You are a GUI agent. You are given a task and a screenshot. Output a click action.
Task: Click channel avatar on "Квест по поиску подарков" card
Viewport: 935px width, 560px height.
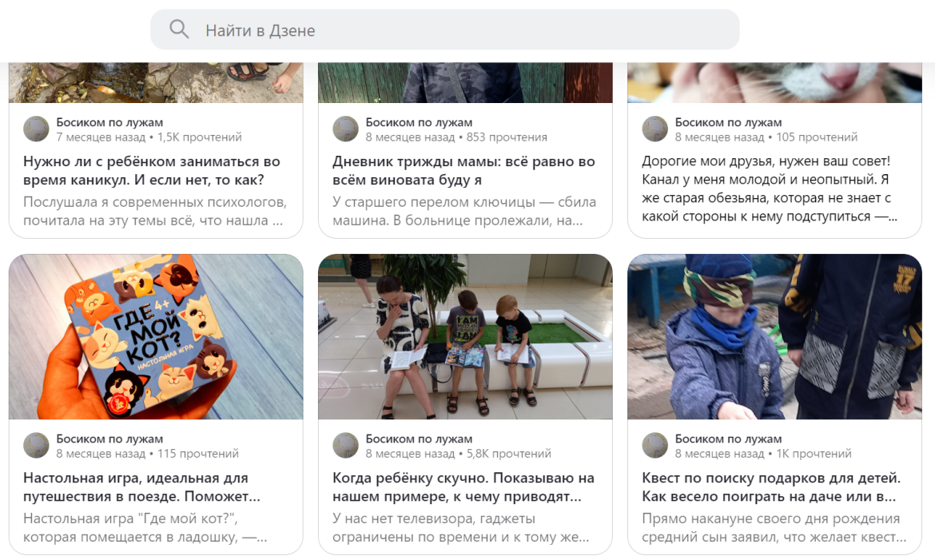(x=654, y=446)
